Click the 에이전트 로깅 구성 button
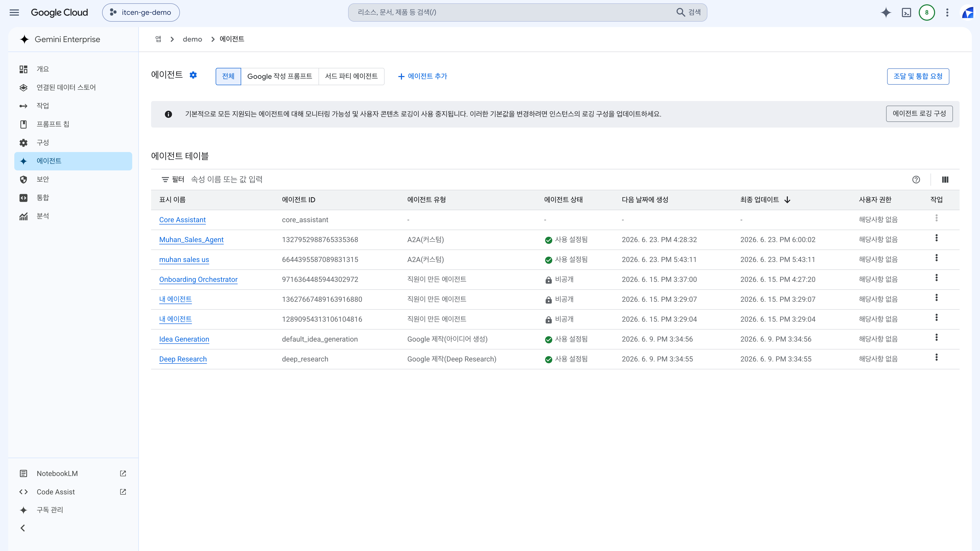The height and width of the screenshot is (551, 980). coord(919,114)
